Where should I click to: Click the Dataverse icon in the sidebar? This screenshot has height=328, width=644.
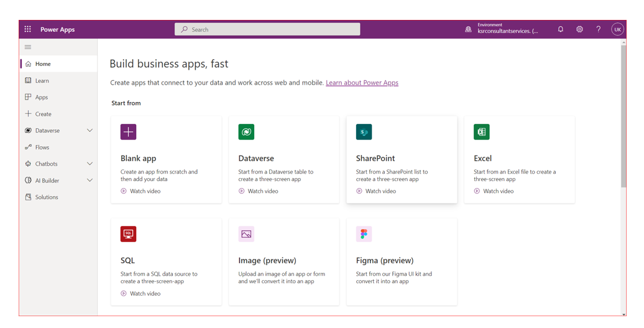(29, 130)
